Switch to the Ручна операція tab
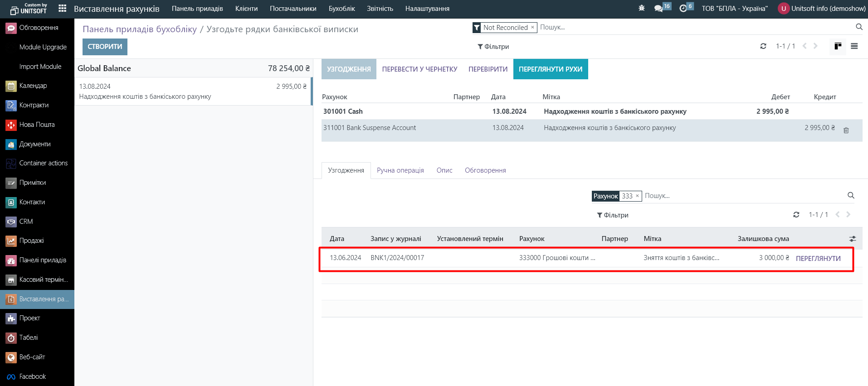This screenshot has width=868, height=386. (x=400, y=170)
